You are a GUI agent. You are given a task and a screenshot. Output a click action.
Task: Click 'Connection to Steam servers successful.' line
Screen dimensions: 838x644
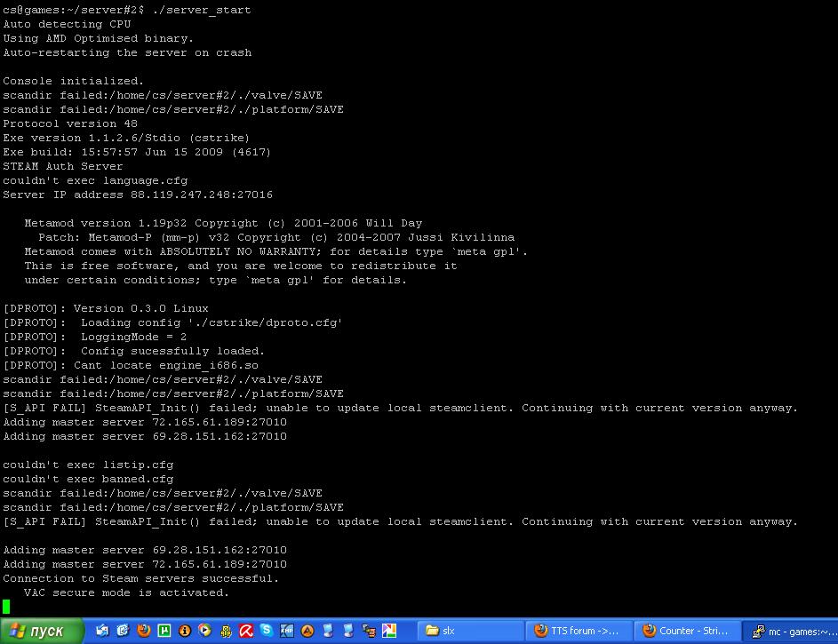click(x=141, y=578)
